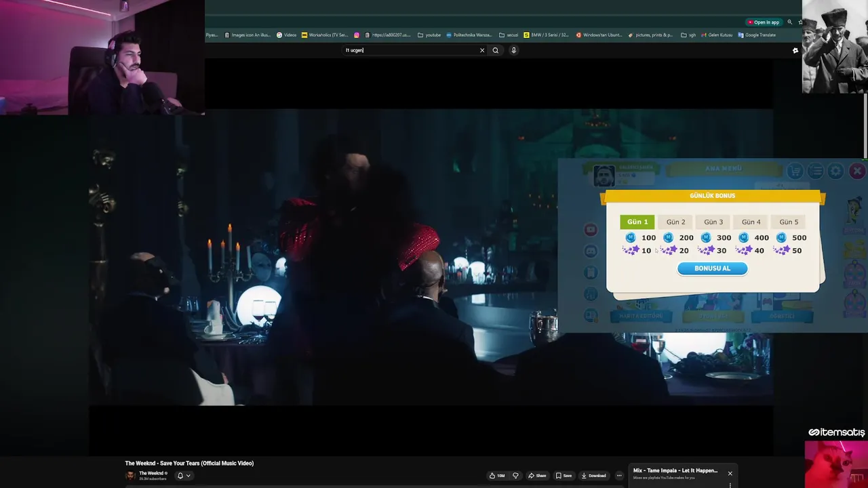
Task: Click the blue coin icon beside 100
Action: pos(631,238)
